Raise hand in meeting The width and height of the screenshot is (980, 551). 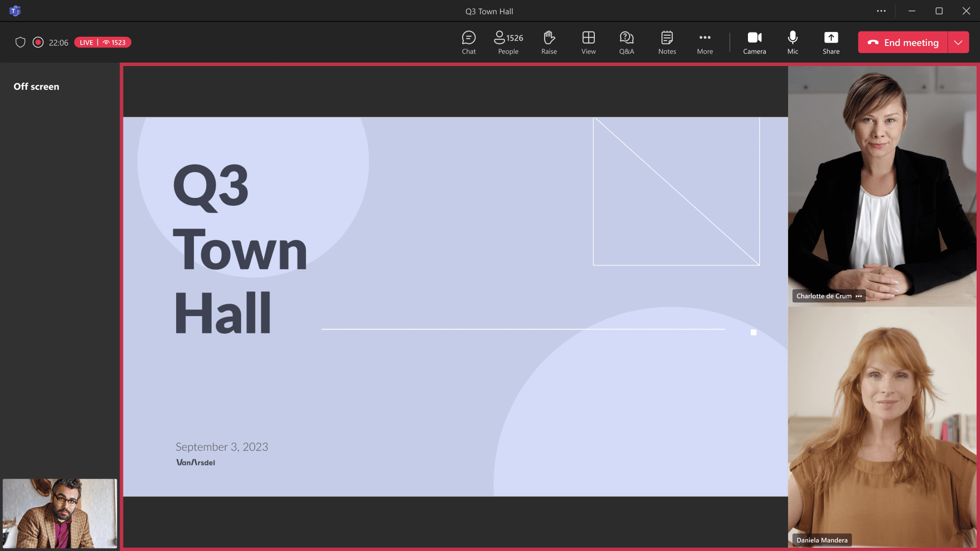pos(549,42)
